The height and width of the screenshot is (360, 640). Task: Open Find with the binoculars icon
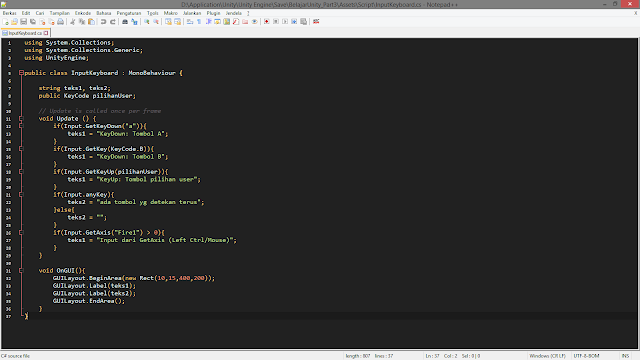125,22
